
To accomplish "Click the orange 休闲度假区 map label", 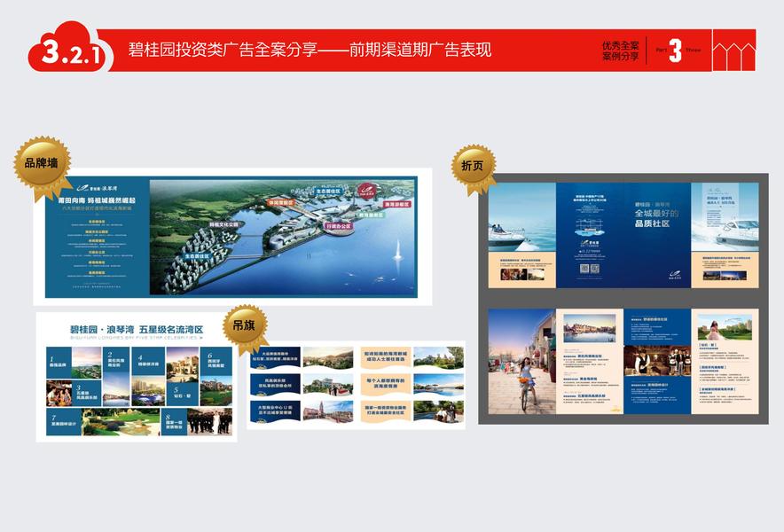I will coord(281,203).
